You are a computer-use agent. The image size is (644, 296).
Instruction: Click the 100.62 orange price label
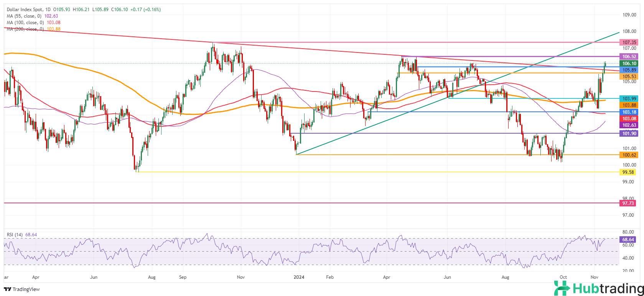pos(629,155)
